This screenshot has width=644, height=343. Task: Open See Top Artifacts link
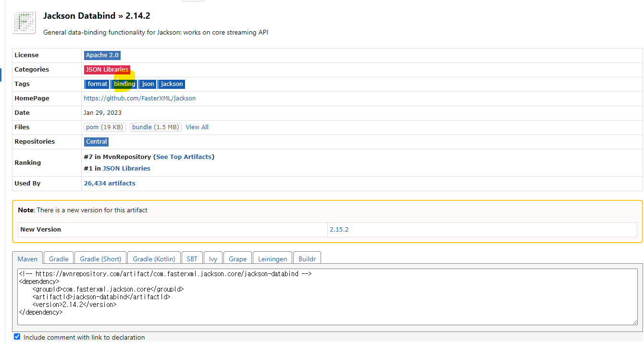point(184,157)
